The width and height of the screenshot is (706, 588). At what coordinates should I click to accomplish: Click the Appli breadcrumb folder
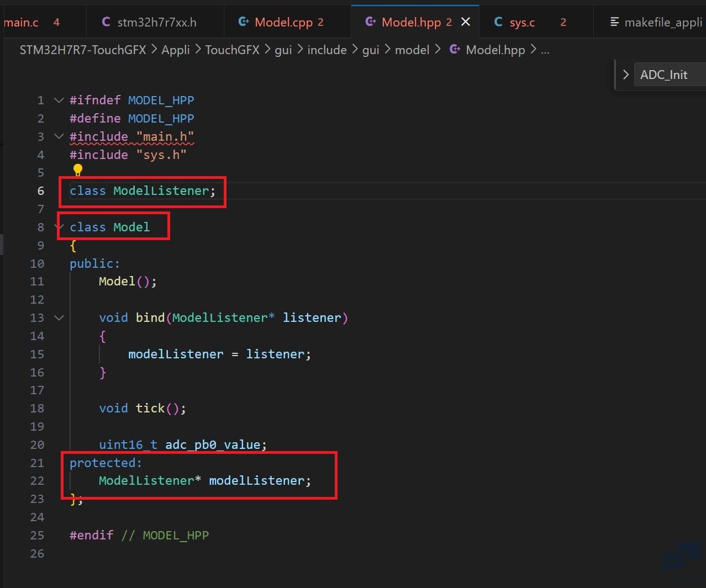tap(176, 50)
